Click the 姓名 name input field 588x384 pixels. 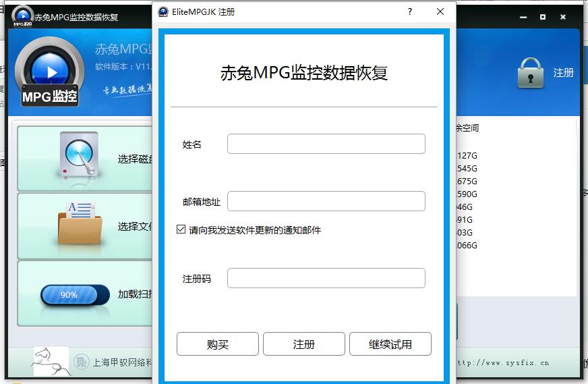pos(326,144)
